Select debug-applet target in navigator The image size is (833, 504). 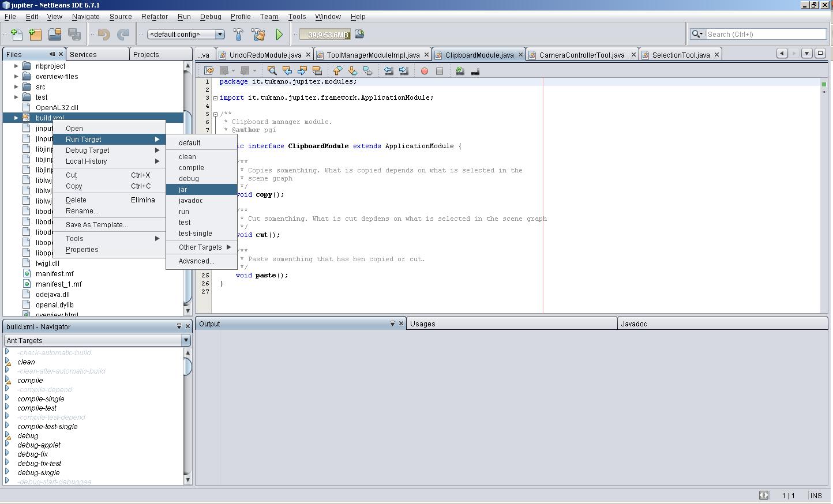pyautogui.click(x=39, y=445)
